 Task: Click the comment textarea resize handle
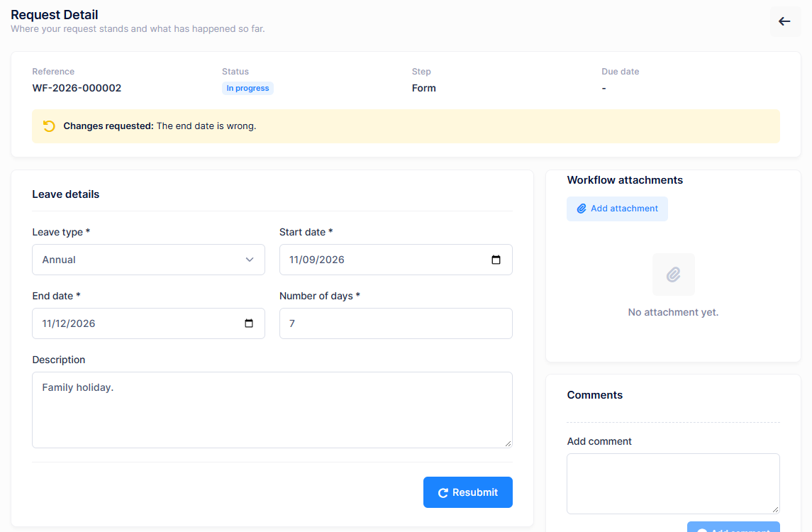(775, 510)
